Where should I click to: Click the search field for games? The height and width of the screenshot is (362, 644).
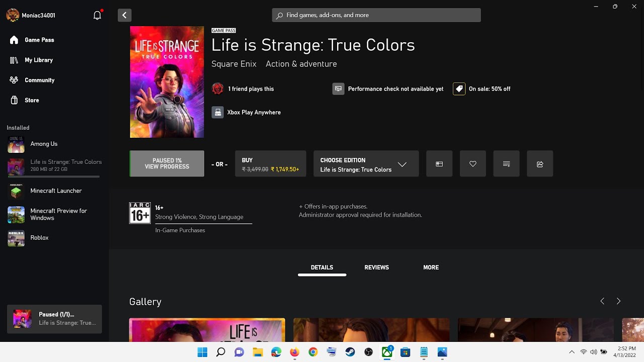pyautogui.click(x=376, y=15)
